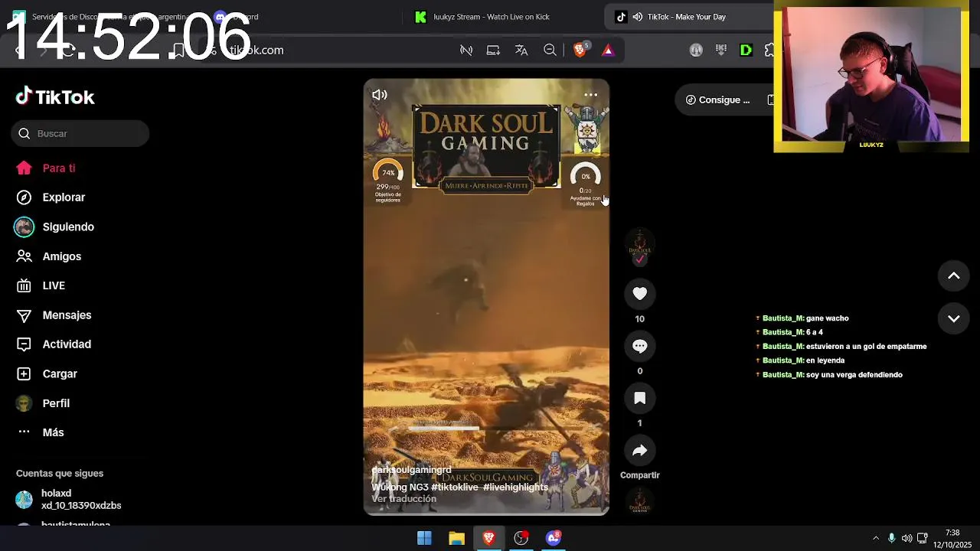Open Mensajes inbox
This screenshot has width=980, height=551.
pyautogui.click(x=54, y=315)
